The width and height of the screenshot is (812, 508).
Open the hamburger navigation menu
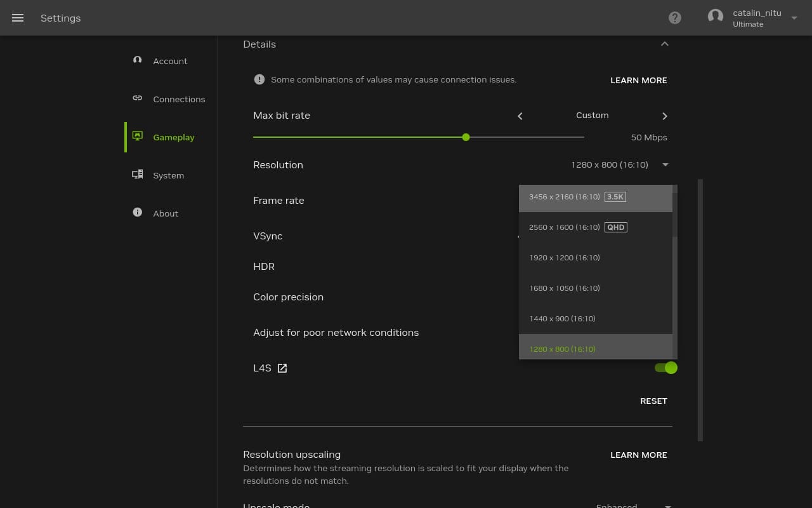tap(18, 18)
